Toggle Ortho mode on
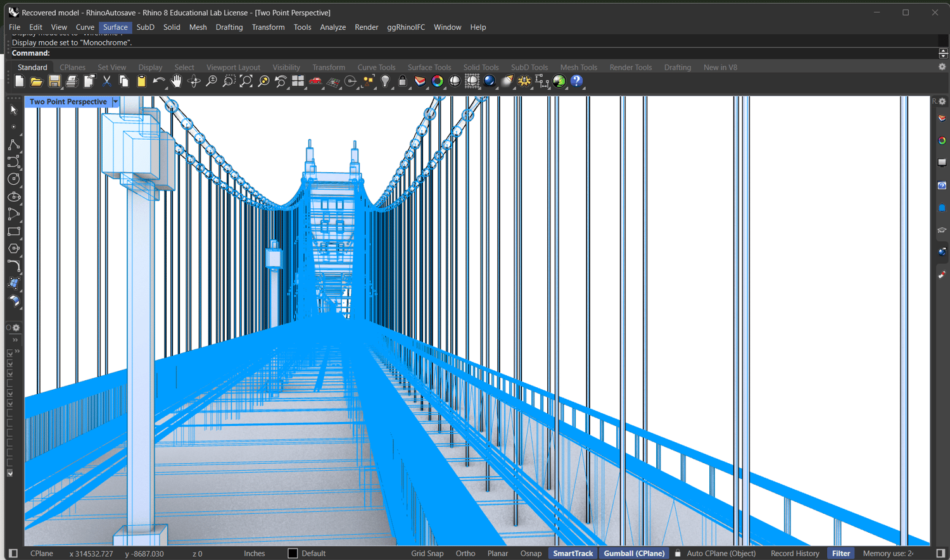 tap(465, 553)
